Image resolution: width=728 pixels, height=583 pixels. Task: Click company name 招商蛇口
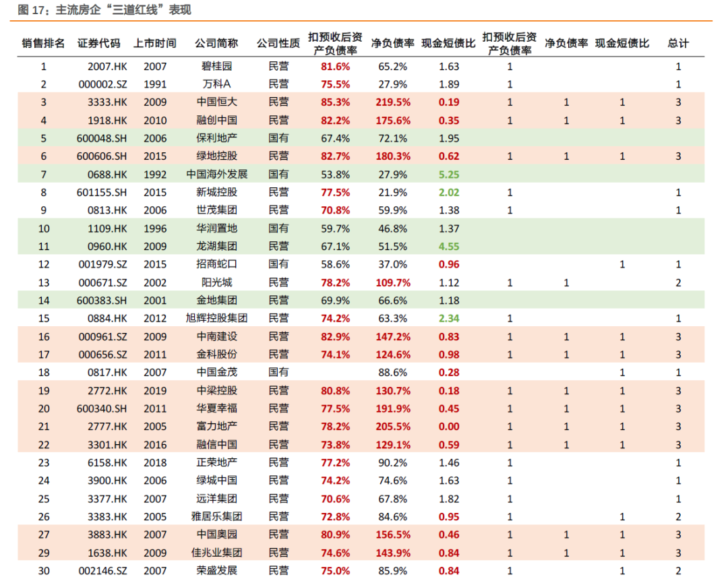[217, 264]
